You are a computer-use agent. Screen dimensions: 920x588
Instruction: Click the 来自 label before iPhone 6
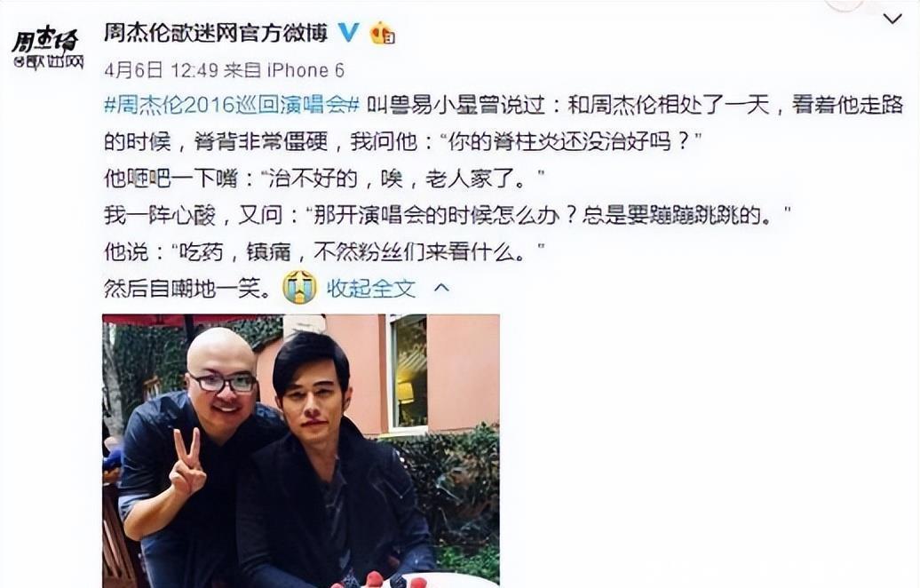242,70
